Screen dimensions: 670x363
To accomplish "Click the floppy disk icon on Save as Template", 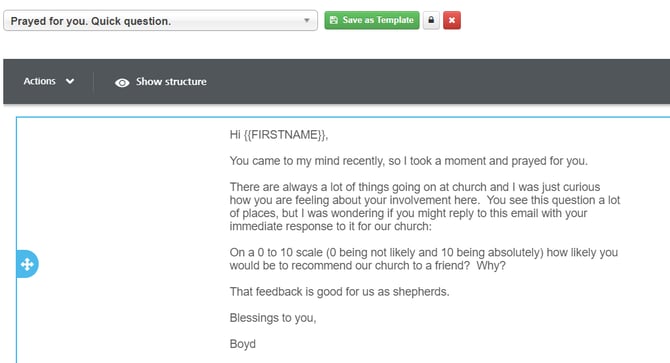I will point(334,20).
